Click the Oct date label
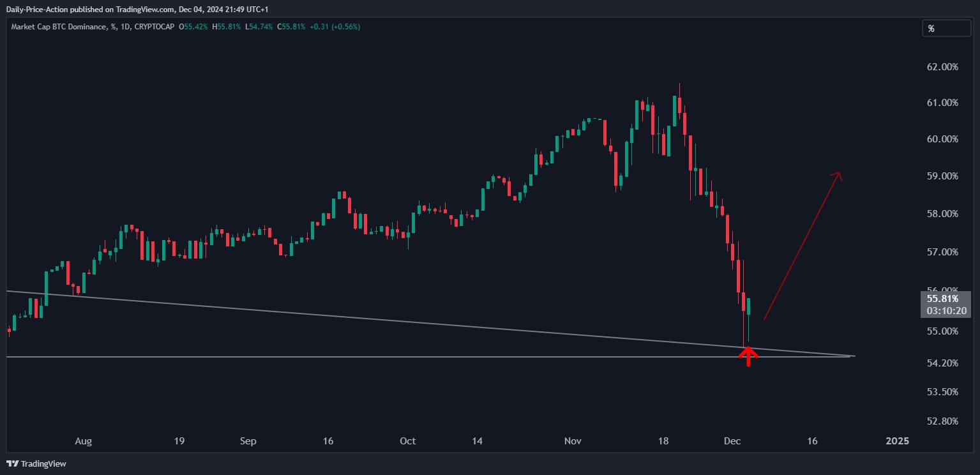 [x=407, y=441]
